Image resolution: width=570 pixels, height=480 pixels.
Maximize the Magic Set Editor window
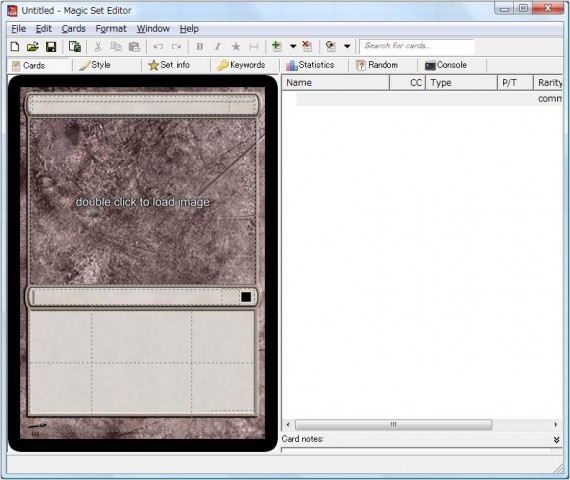523,9
